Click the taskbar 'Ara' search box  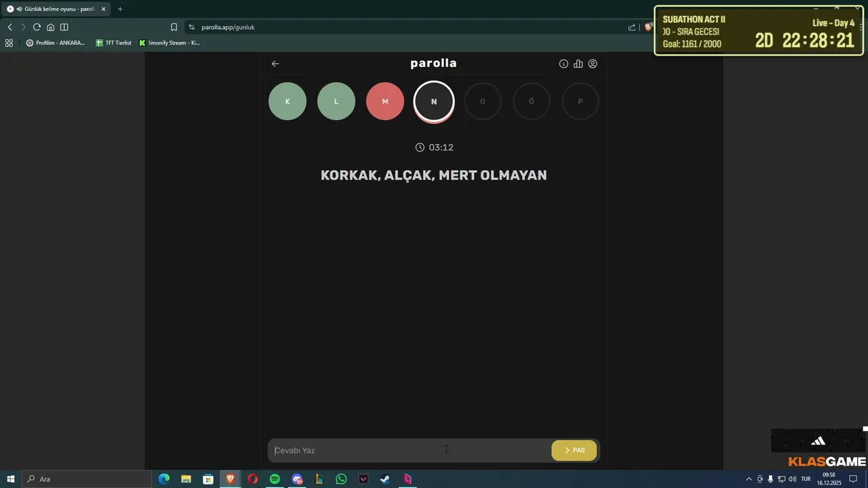[x=87, y=479]
